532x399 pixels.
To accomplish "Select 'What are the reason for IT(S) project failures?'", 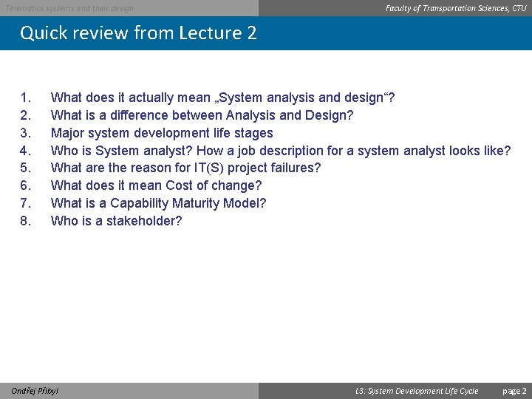I will click(x=185, y=168).
